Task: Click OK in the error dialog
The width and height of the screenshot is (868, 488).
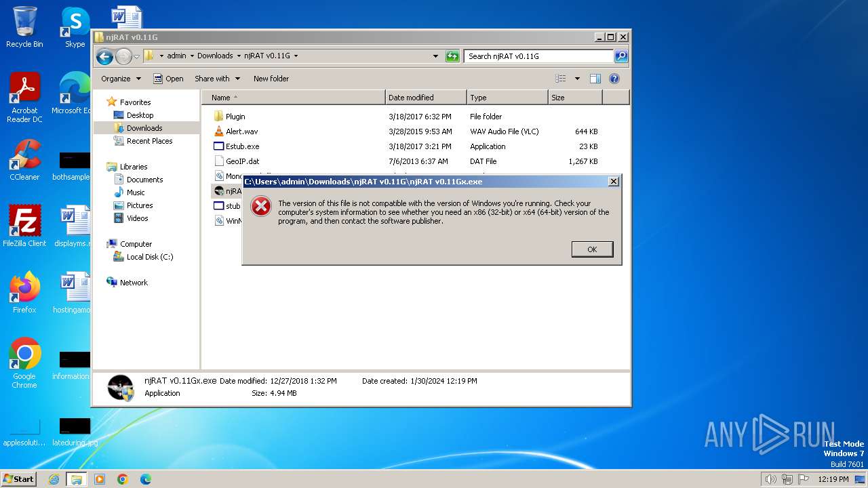Action: (x=592, y=249)
